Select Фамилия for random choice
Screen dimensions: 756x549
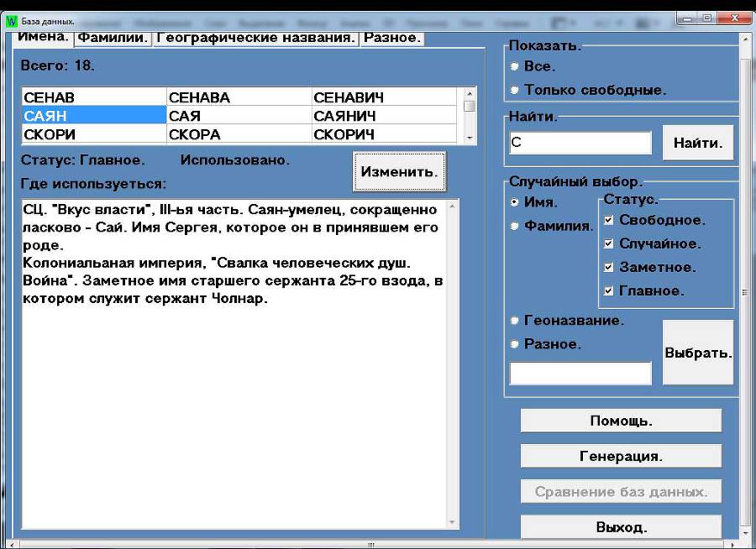pos(514,226)
